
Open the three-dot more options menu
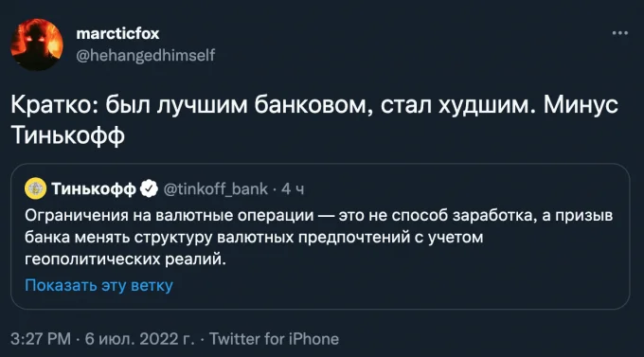click(619, 33)
